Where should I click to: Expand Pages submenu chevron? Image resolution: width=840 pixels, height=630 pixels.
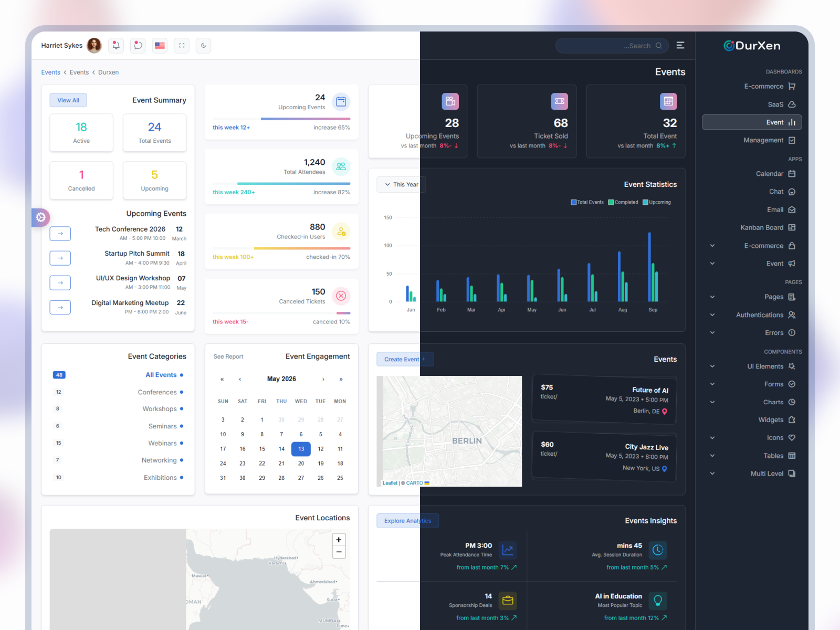click(712, 297)
